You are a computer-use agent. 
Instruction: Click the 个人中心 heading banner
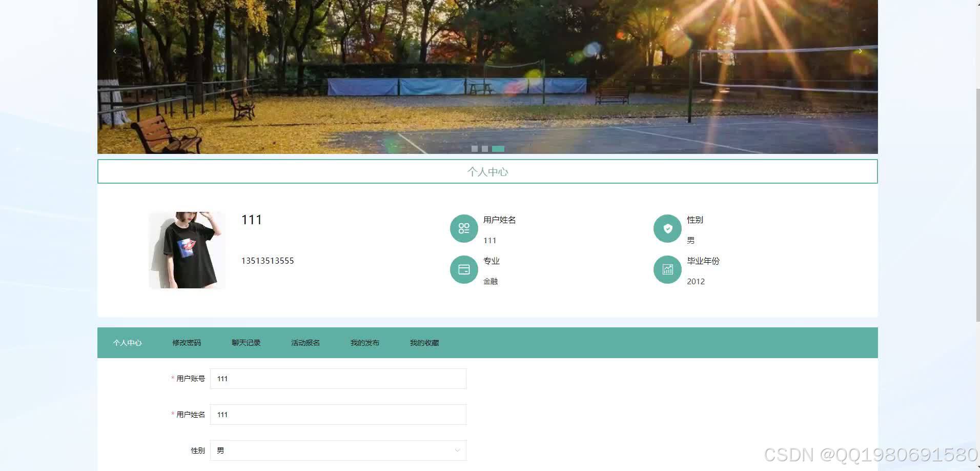[x=487, y=171]
